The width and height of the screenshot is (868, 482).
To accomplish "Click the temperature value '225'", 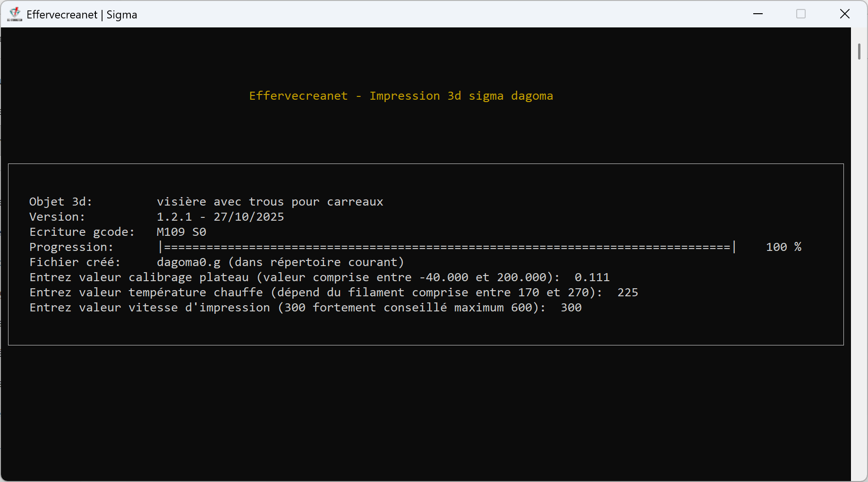I will pyautogui.click(x=628, y=293).
